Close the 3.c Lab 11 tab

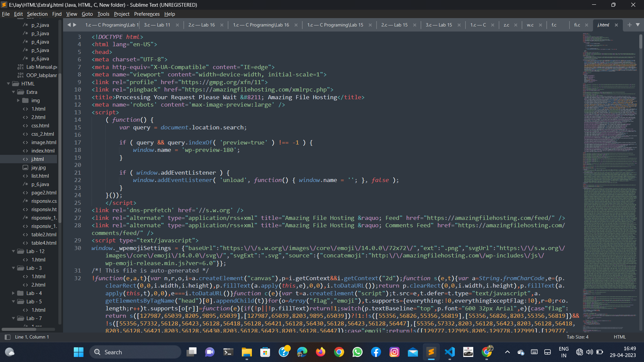pyautogui.click(x=177, y=25)
